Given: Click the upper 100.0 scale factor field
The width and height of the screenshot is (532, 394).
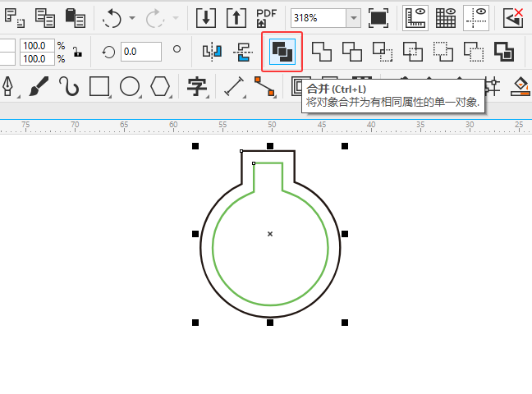Looking at the screenshot, I should 37,45.
